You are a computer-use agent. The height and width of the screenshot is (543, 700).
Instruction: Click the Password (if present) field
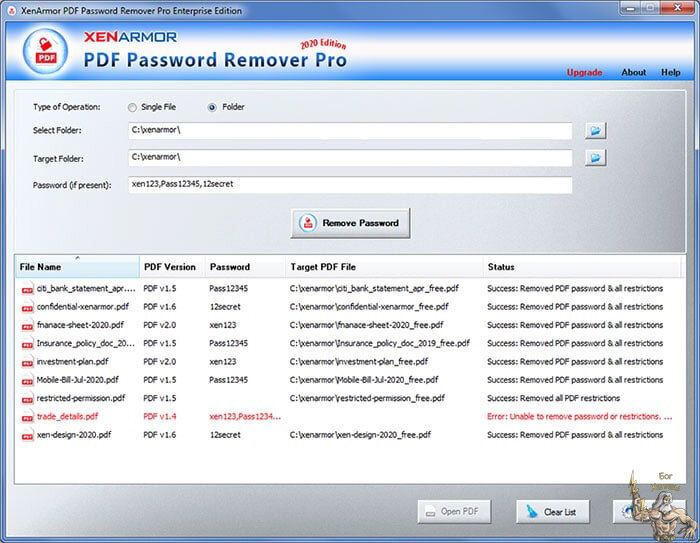350,185
